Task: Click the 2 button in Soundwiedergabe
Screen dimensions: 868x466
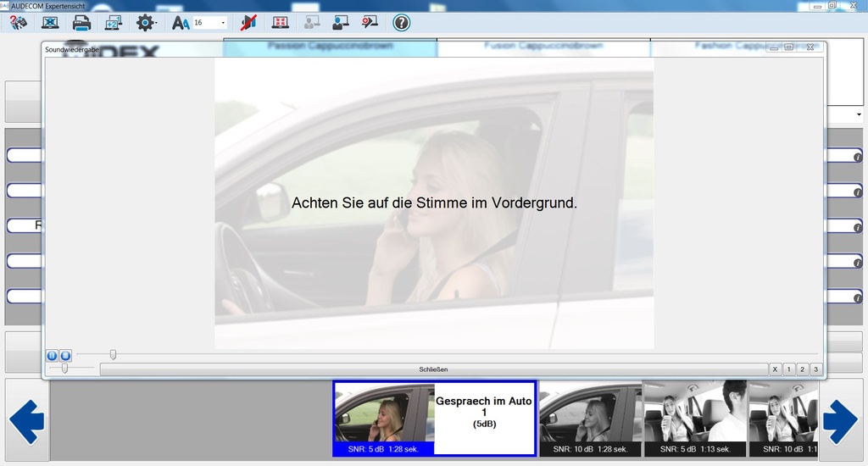Action: [x=802, y=369]
